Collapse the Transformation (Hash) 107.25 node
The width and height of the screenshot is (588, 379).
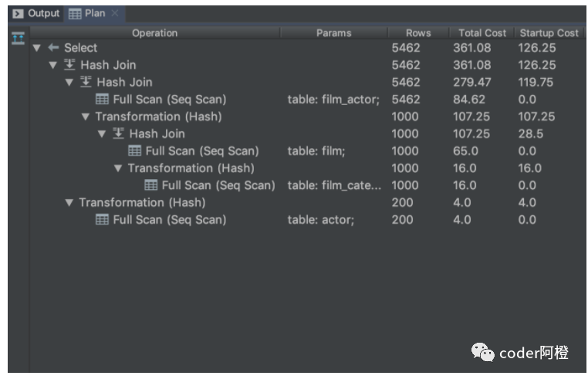click(86, 117)
